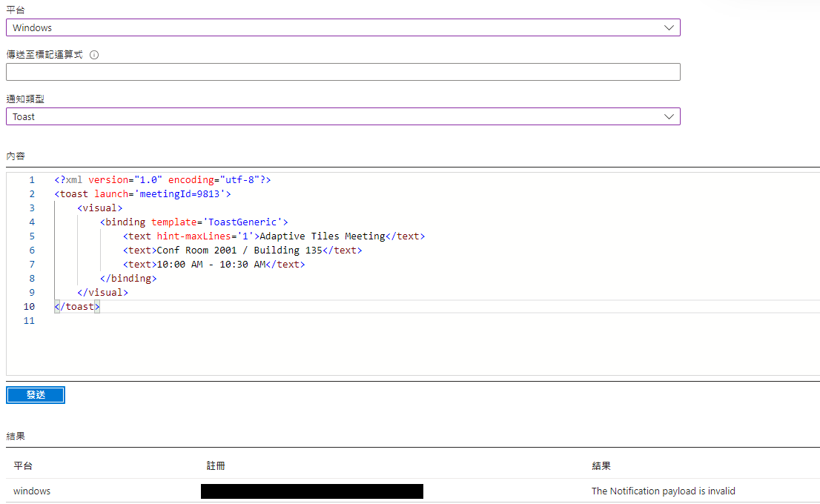
Task: Click the closing visual tag on line 9
Action: coord(102,293)
